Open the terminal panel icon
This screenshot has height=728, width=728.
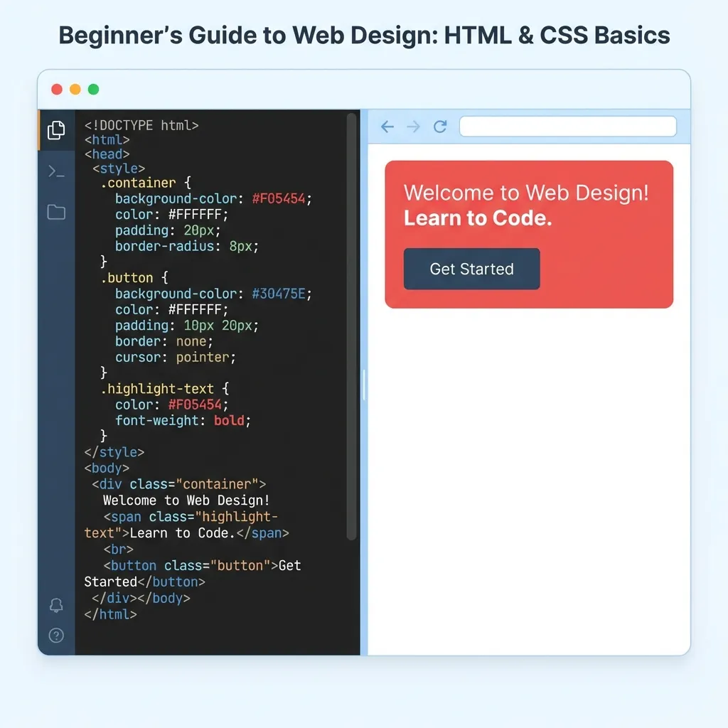pyautogui.click(x=56, y=171)
